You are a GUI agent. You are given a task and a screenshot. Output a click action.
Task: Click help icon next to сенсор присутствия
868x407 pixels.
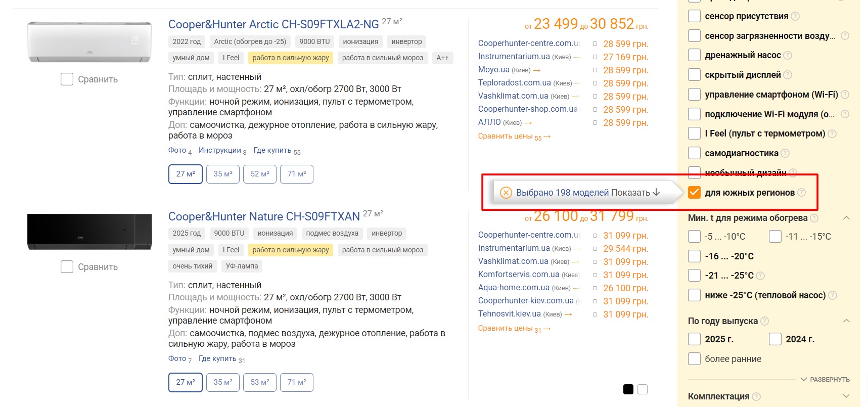[795, 16]
